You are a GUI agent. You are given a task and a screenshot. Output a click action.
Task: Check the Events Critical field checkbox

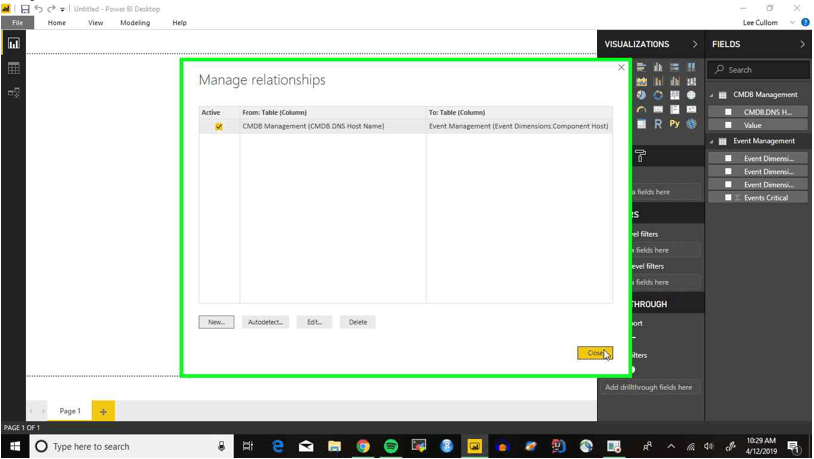click(728, 197)
